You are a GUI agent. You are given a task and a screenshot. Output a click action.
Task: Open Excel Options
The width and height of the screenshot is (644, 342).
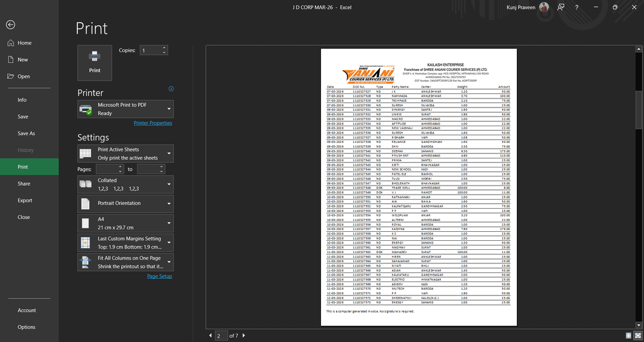click(x=29, y=327)
